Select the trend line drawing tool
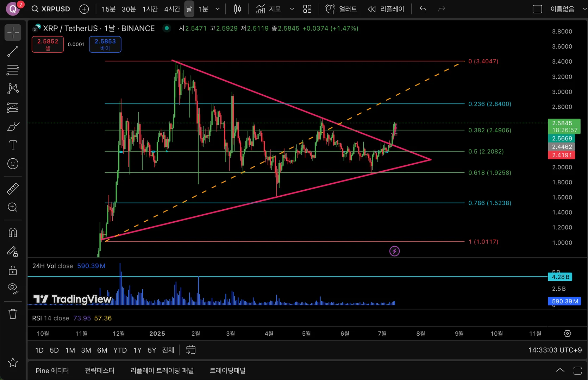 pyautogui.click(x=13, y=51)
